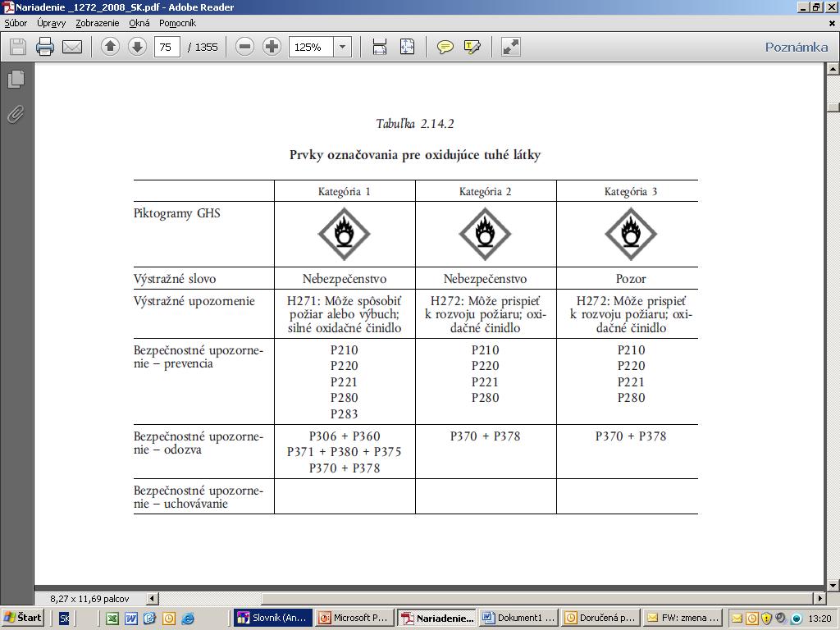Add a sticky note comment
Screen dimensions: 840x630
[445, 47]
